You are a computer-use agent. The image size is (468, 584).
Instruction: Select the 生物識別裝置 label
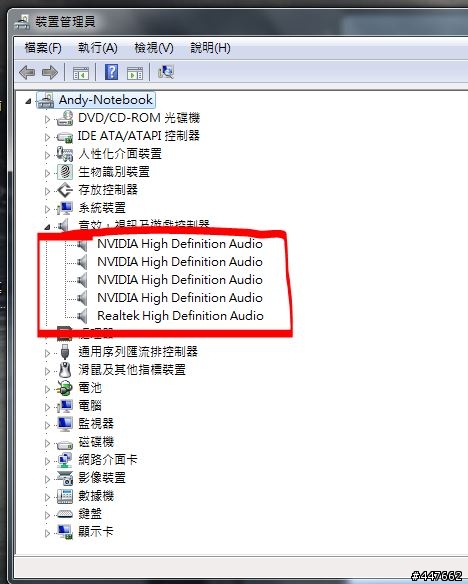coord(114,172)
